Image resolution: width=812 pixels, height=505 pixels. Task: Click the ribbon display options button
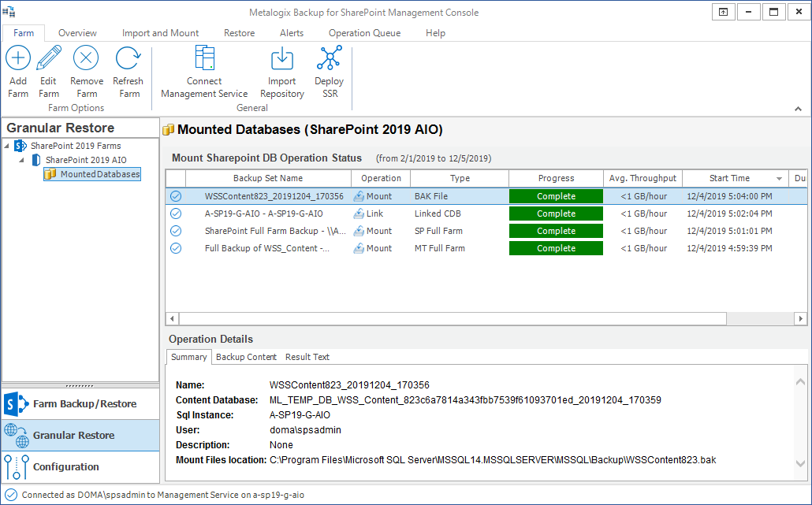coord(724,12)
